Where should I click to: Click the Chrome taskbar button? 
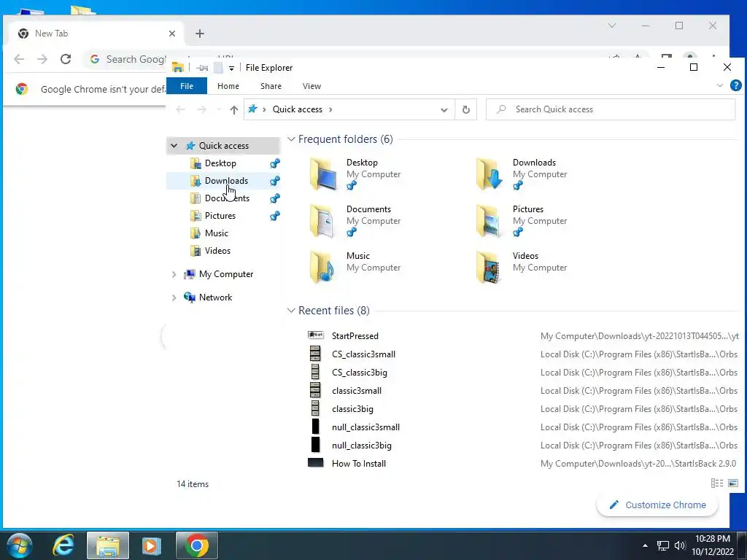click(x=197, y=545)
